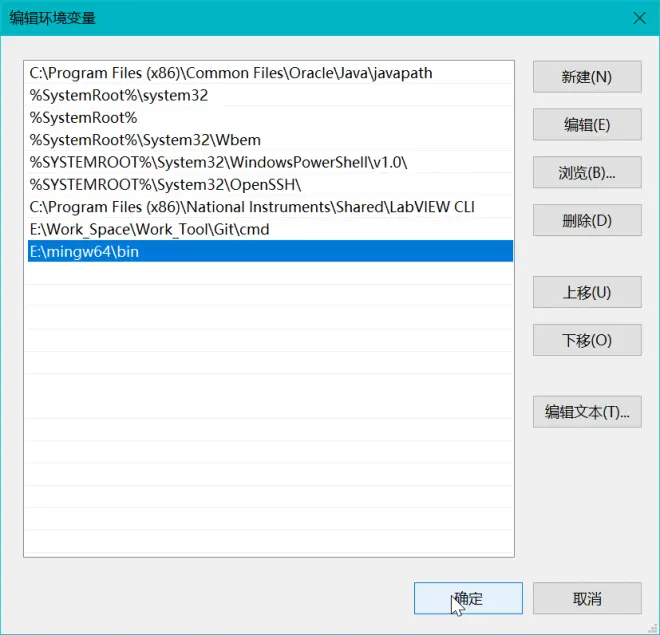Open folder browser with 浏览(B)...
This screenshot has height=635, width=660.
pos(587,173)
